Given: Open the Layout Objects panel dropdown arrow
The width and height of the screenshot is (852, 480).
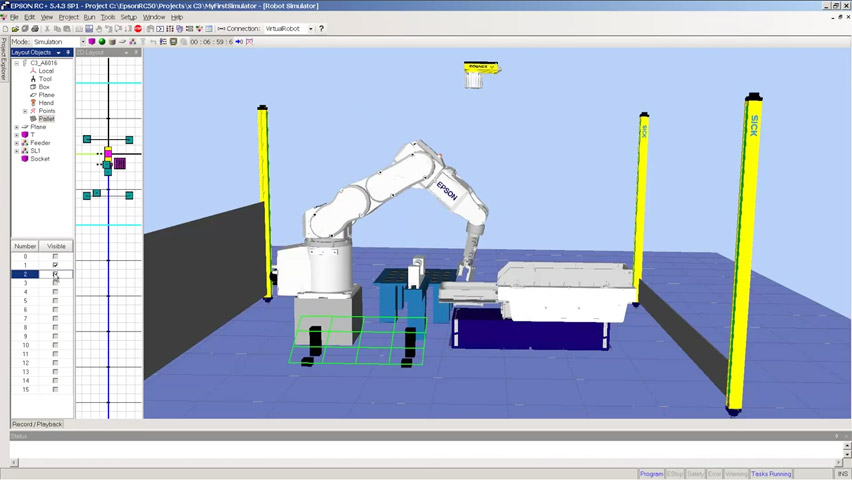Looking at the screenshot, I should [59, 52].
